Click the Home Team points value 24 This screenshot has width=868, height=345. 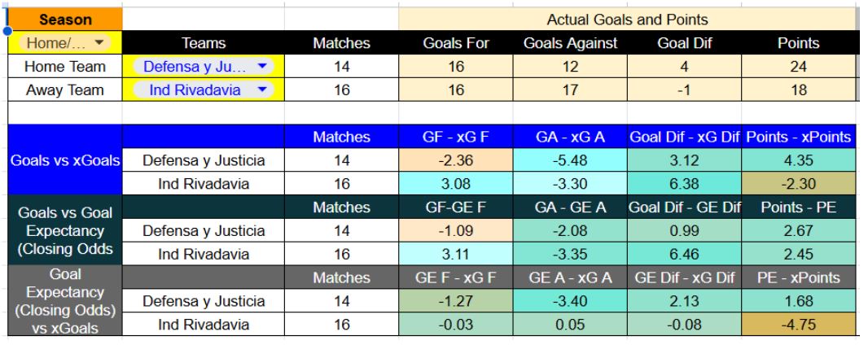click(x=798, y=67)
